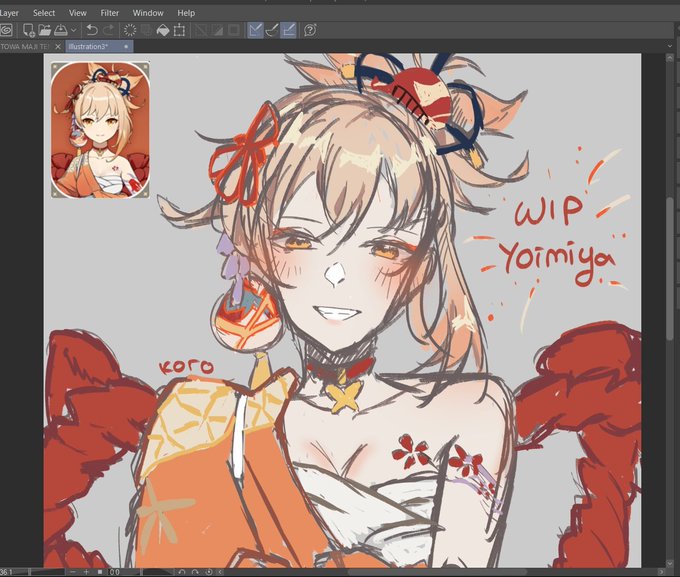Close the TOWA MAJI tab
680x577 pixels.
point(58,46)
